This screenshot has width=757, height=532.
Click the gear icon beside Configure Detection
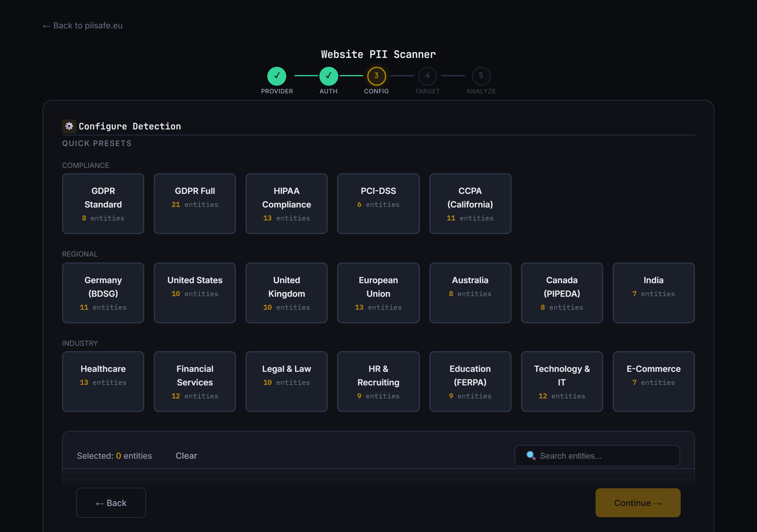point(69,126)
